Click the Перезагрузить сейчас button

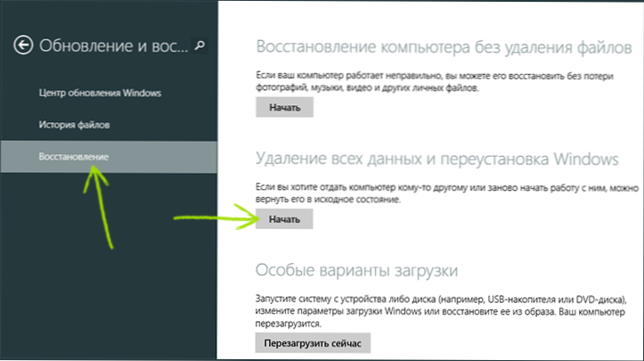point(313,343)
